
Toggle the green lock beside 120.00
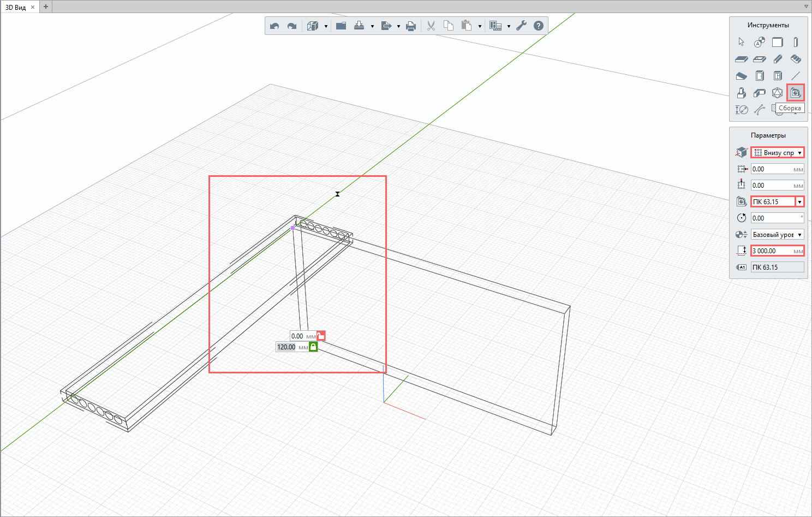coord(313,347)
